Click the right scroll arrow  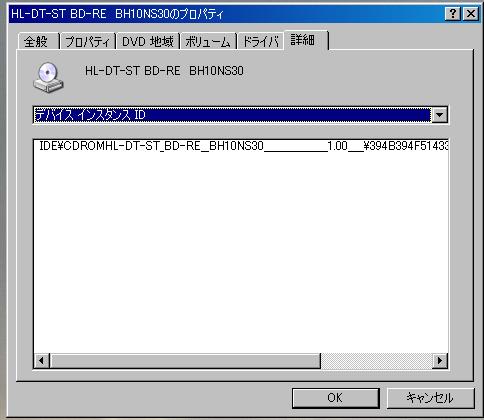point(440,361)
